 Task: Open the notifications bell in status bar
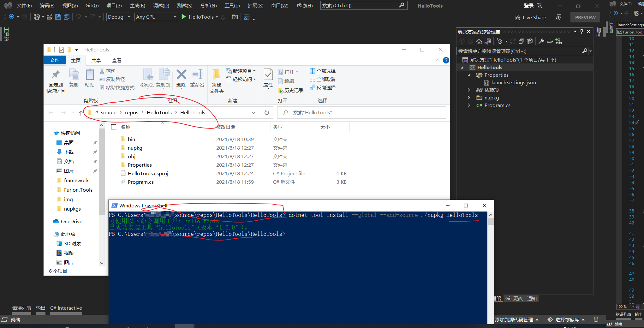click(596, 319)
